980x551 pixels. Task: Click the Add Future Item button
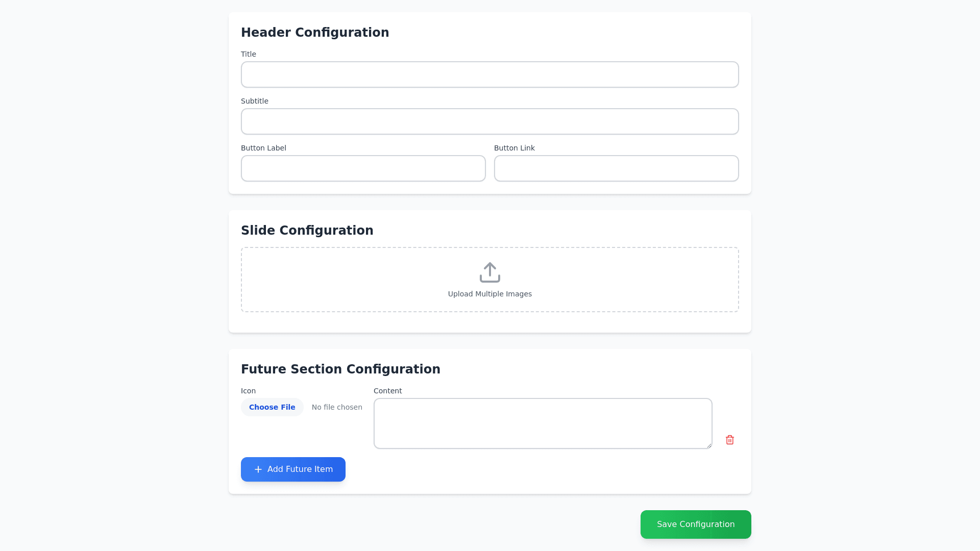pos(293,469)
